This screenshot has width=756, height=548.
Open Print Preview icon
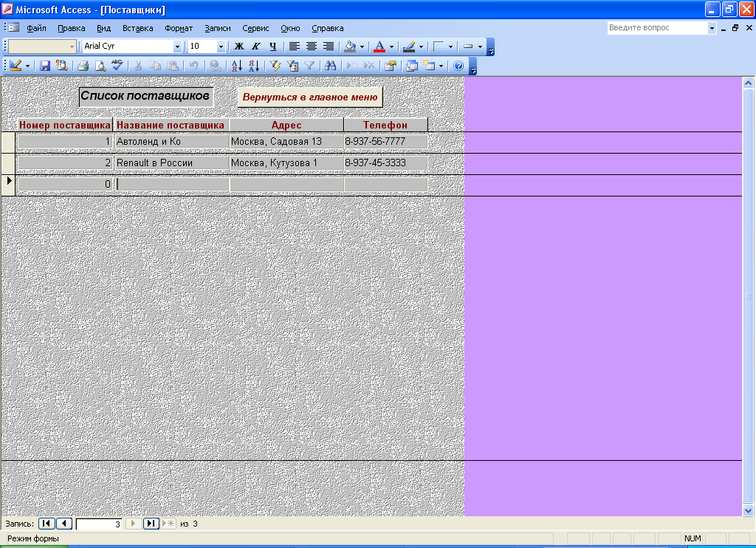(100, 66)
